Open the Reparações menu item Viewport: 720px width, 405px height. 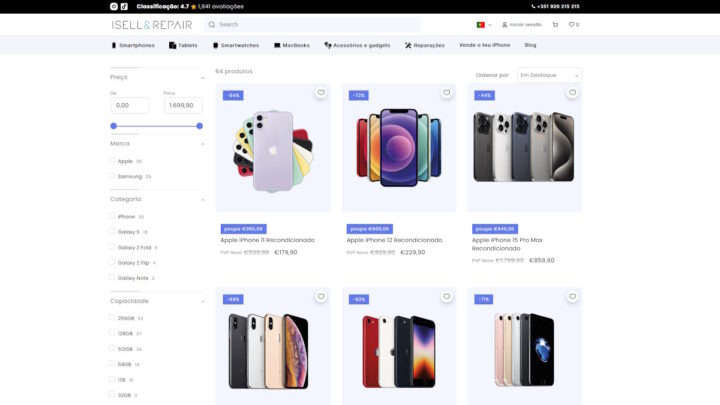pyautogui.click(x=425, y=45)
